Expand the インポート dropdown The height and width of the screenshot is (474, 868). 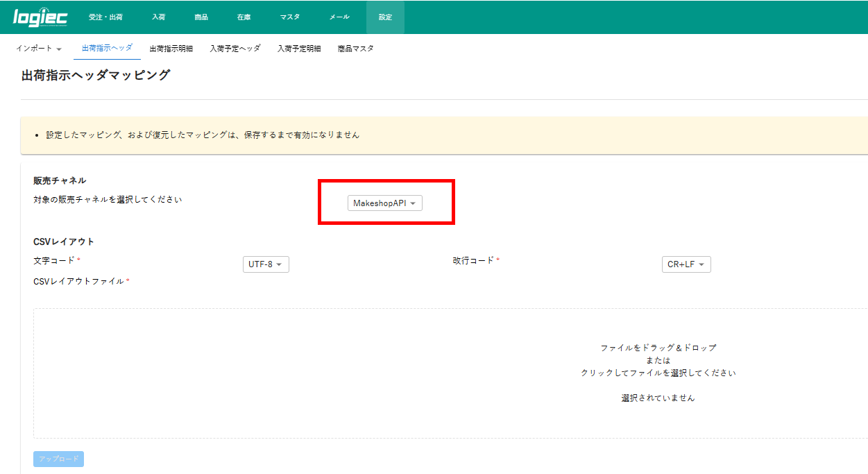click(39, 49)
